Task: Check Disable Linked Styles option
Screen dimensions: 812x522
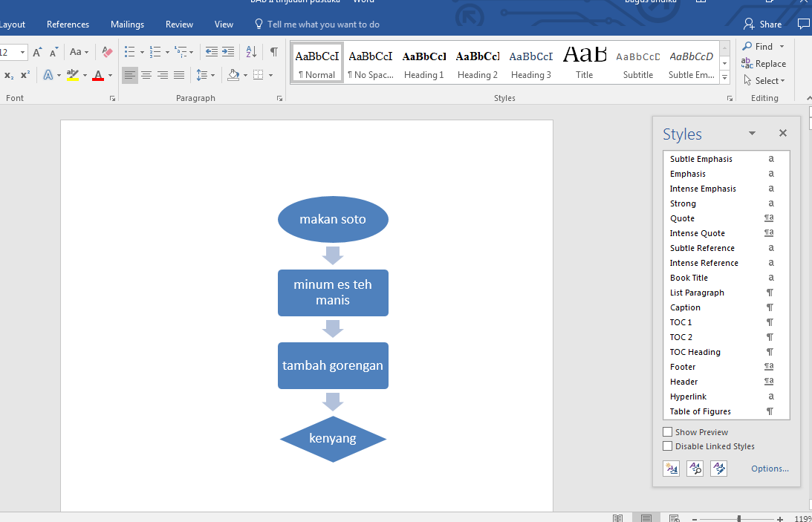Action: [x=667, y=446]
